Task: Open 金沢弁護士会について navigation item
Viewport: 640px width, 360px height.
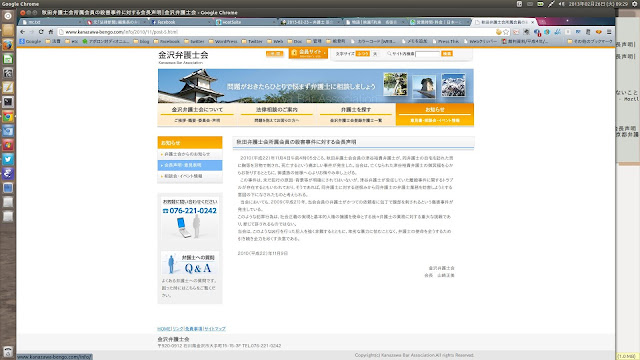Action: point(197,114)
